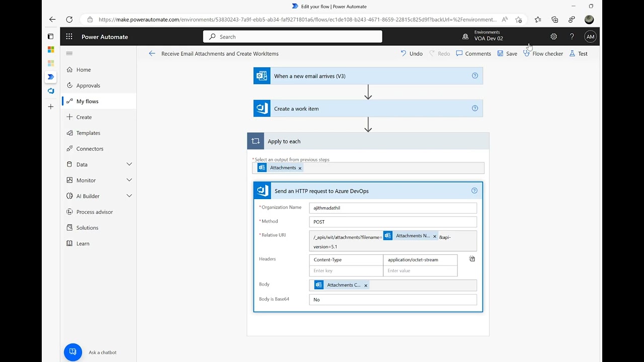Screen dimensions: 644x362
Task: Expand the Monitor navigation section
Action: (129, 180)
